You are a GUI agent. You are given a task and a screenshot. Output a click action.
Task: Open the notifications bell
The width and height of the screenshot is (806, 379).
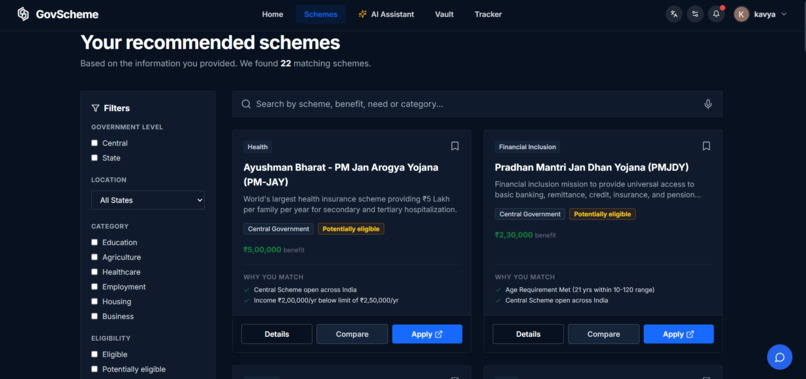click(x=716, y=14)
